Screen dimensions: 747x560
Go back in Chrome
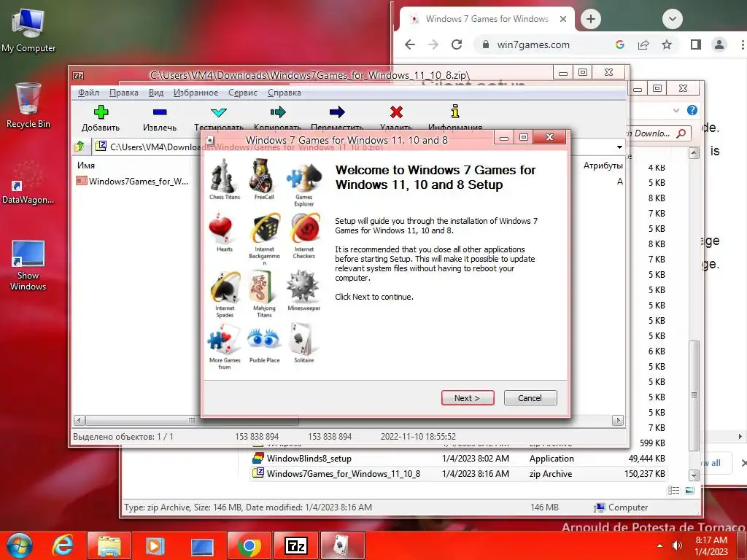click(410, 44)
